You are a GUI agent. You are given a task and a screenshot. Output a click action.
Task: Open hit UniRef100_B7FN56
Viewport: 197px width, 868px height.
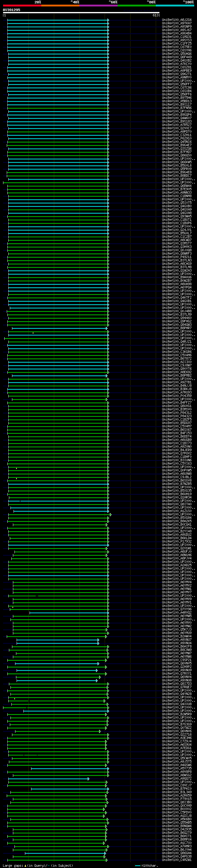177,108
